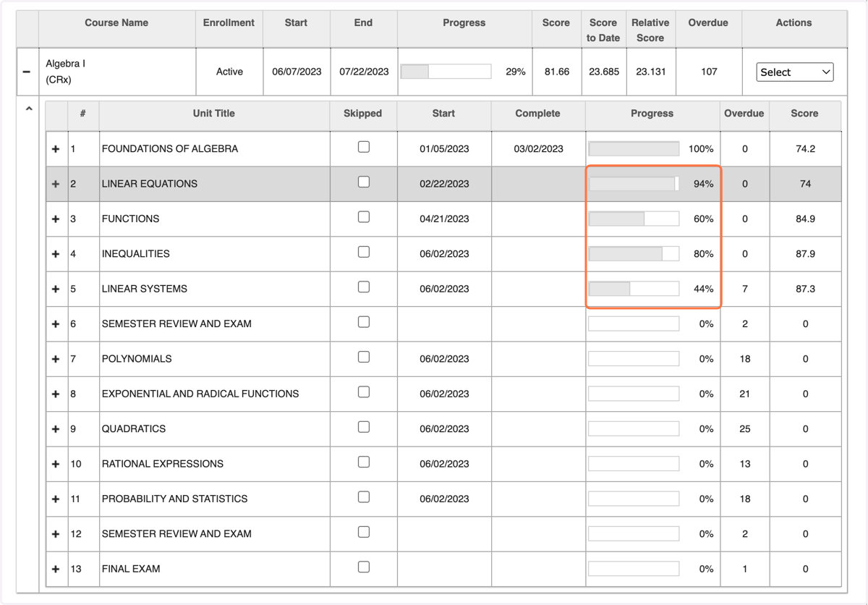Click the course overdue count 107
Image resolution: width=868 pixels, height=605 pixels.
coord(709,72)
